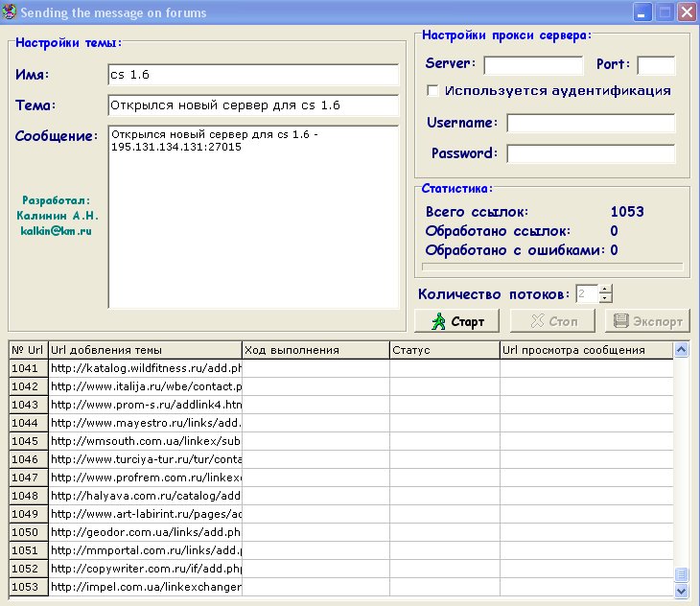
Task: Click the № Url column header
Action: (x=28, y=350)
